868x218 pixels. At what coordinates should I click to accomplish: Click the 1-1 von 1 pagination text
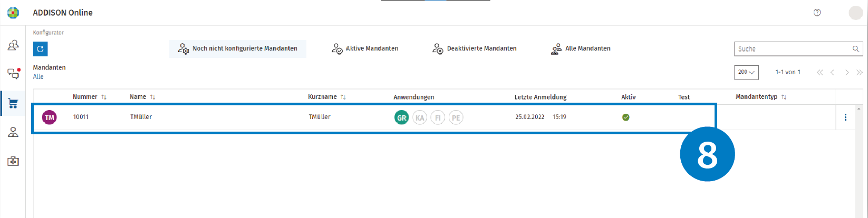click(788, 72)
